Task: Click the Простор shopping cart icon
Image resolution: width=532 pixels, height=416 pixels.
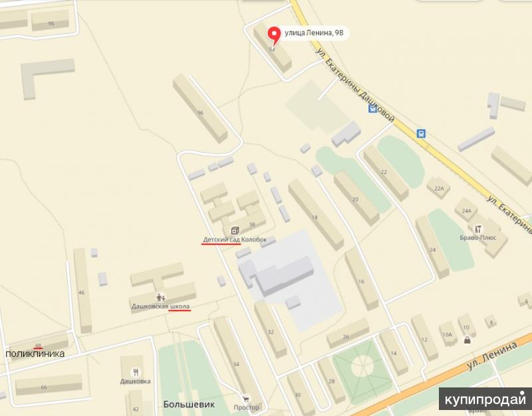Action: (x=245, y=399)
